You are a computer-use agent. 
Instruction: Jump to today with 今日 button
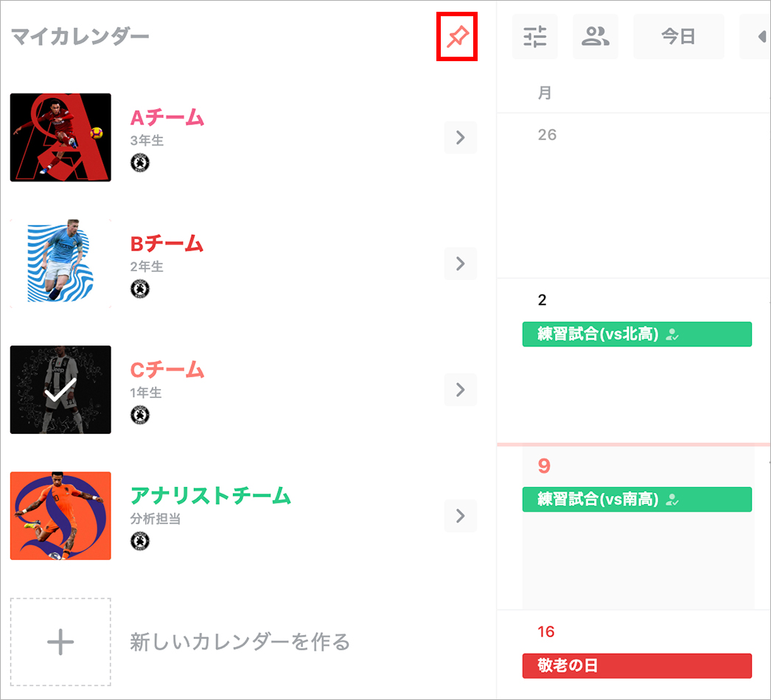[x=679, y=36]
